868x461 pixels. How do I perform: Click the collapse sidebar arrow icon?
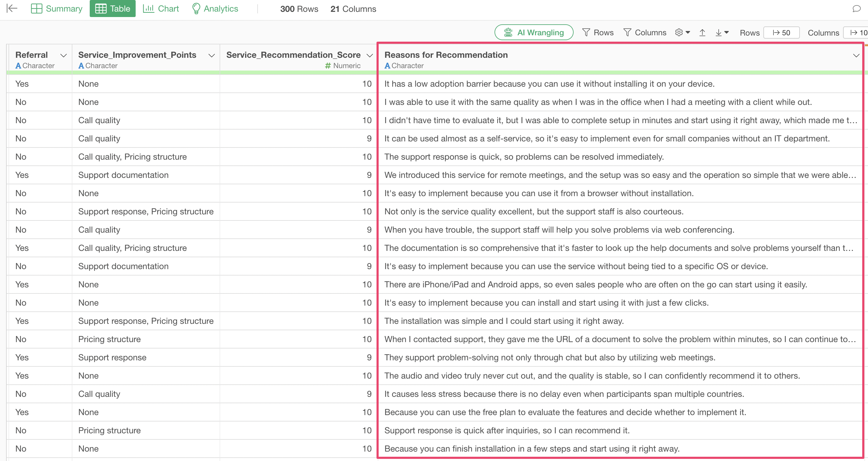pos(12,8)
